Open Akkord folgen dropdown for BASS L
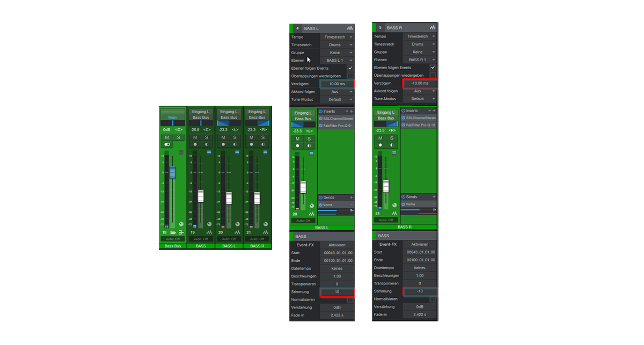Viewport: 644px width, 345px height. [337, 92]
